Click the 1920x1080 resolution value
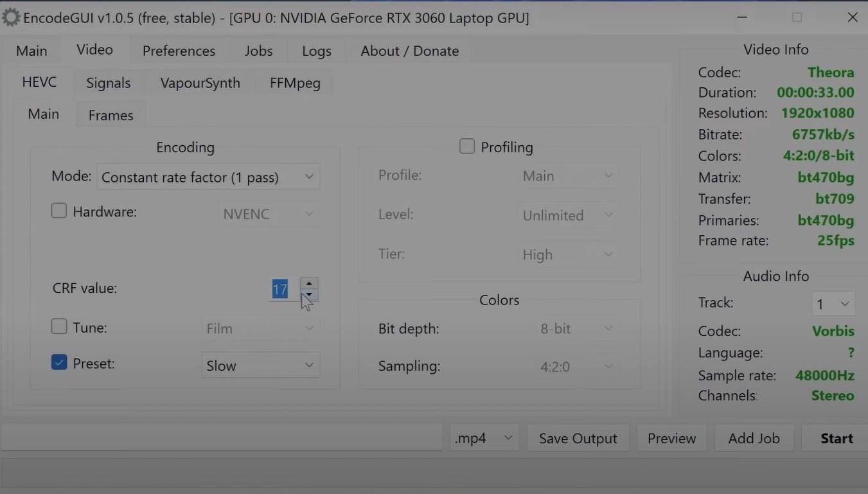The height and width of the screenshot is (494, 868). tap(817, 113)
